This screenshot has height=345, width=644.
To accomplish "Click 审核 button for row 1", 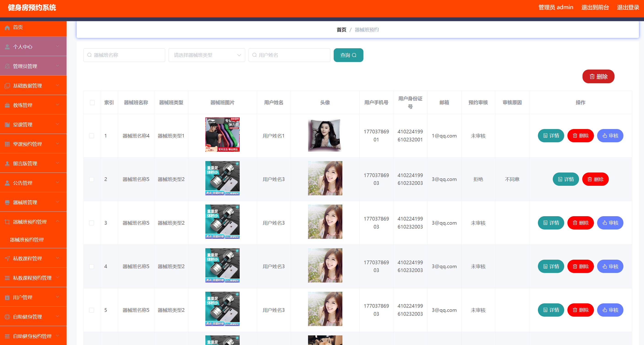I will 610,136.
